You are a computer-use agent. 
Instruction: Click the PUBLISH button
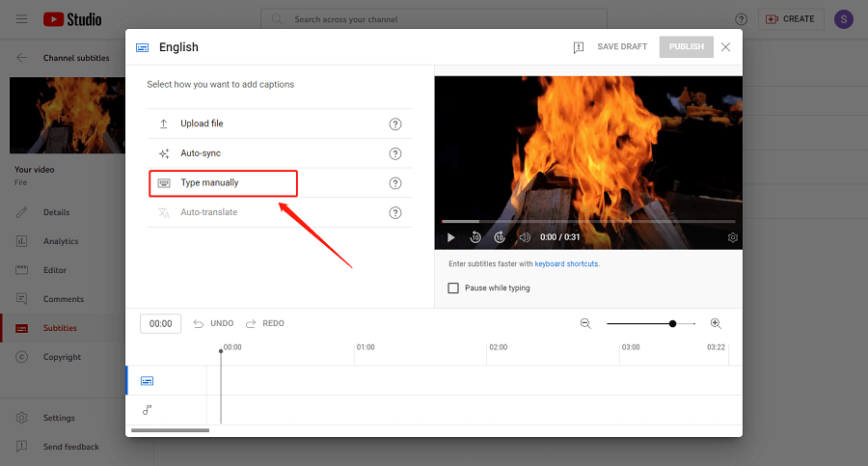click(x=687, y=47)
